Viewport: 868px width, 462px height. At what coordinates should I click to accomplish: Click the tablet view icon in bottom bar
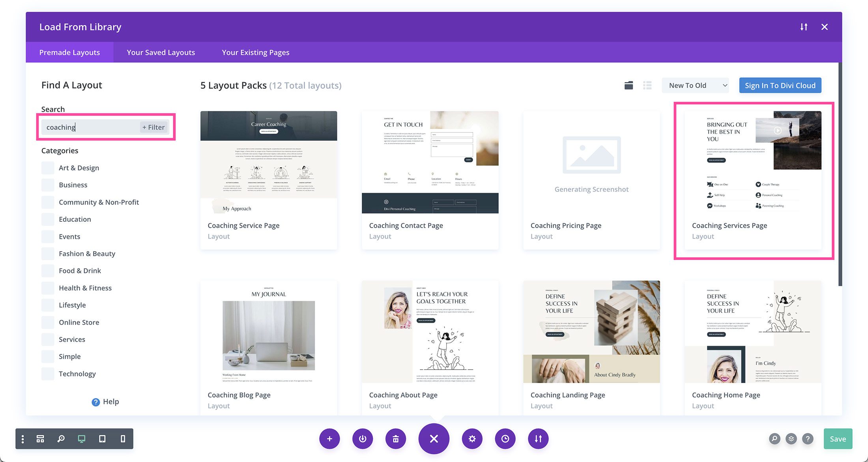point(102,438)
